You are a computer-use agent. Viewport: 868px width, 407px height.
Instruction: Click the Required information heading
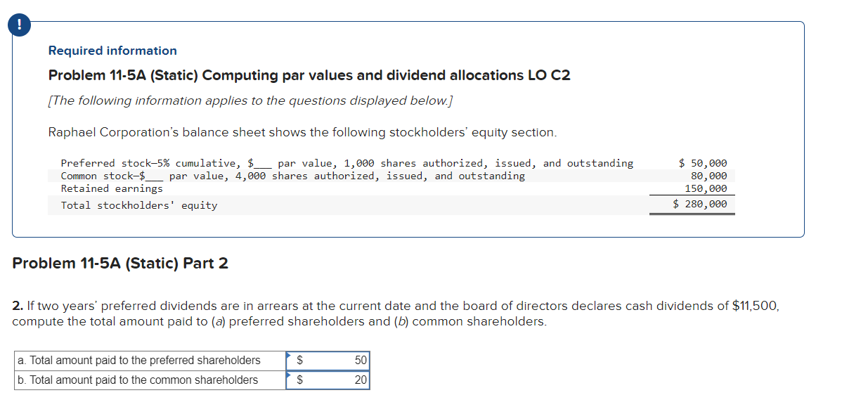pyautogui.click(x=112, y=50)
